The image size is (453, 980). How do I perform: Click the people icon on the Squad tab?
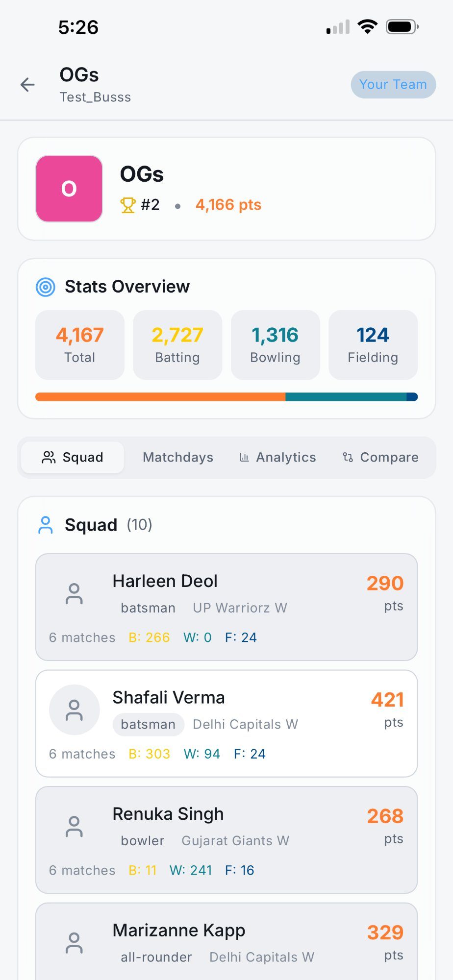click(x=49, y=457)
